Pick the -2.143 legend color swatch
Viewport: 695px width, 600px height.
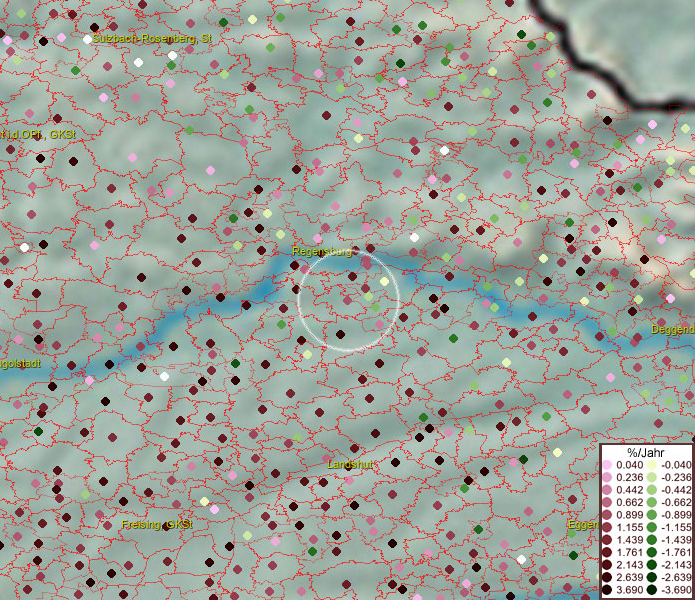coord(652,565)
